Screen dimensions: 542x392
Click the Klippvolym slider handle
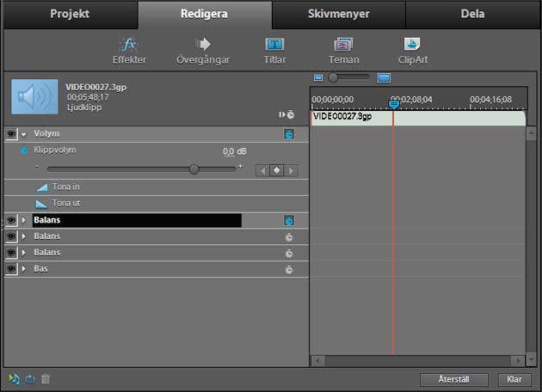(x=194, y=168)
